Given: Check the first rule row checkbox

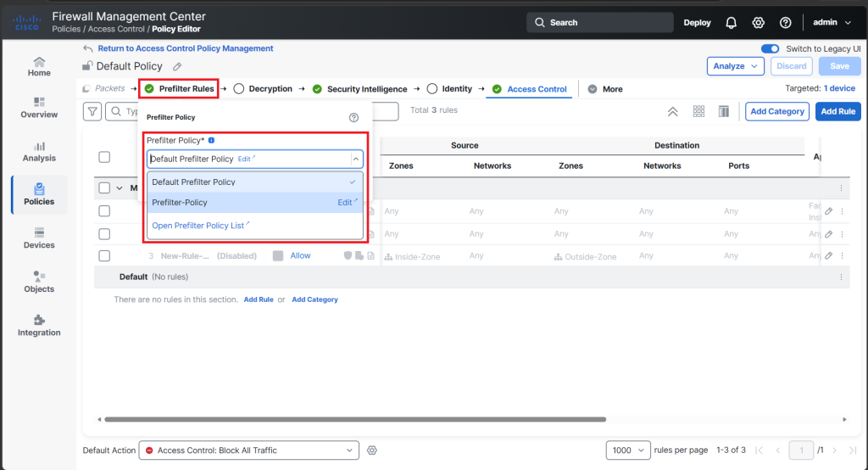Looking at the screenshot, I should pos(104,210).
